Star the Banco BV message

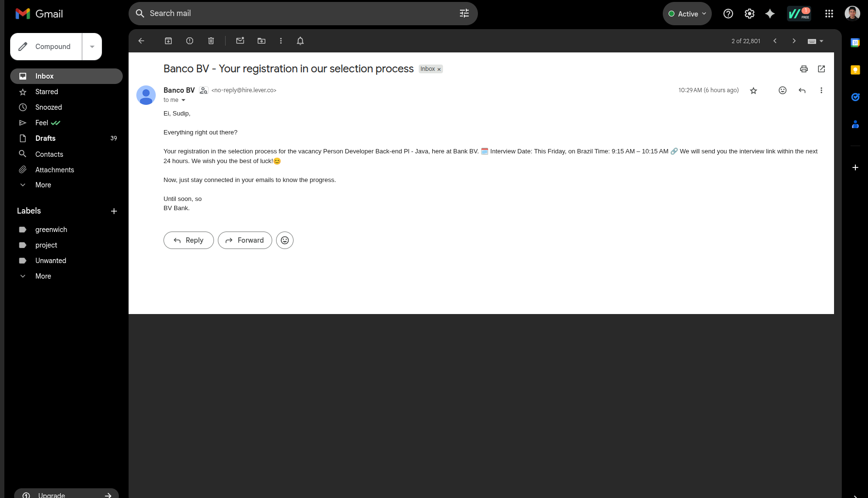click(753, 90)
